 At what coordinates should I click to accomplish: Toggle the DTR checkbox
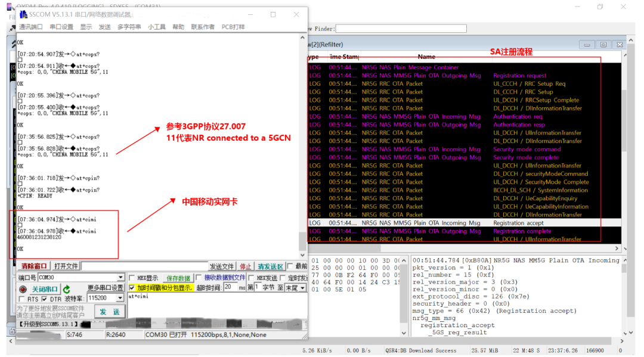[45, 299]
